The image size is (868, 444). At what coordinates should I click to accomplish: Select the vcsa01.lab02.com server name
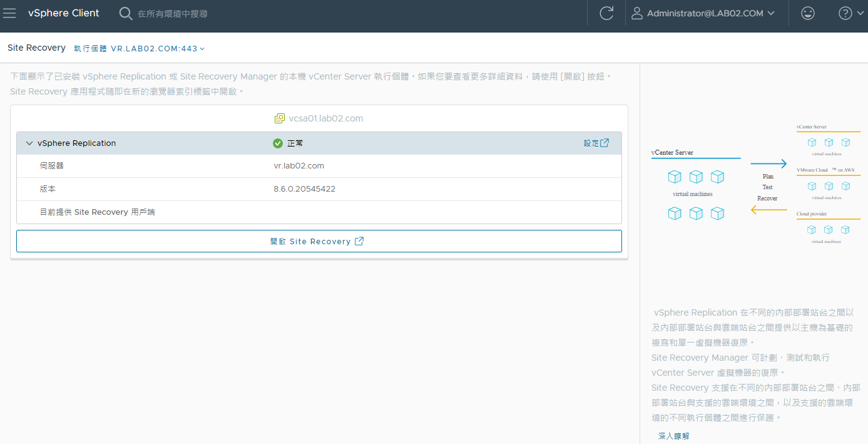tap(326, 118)
